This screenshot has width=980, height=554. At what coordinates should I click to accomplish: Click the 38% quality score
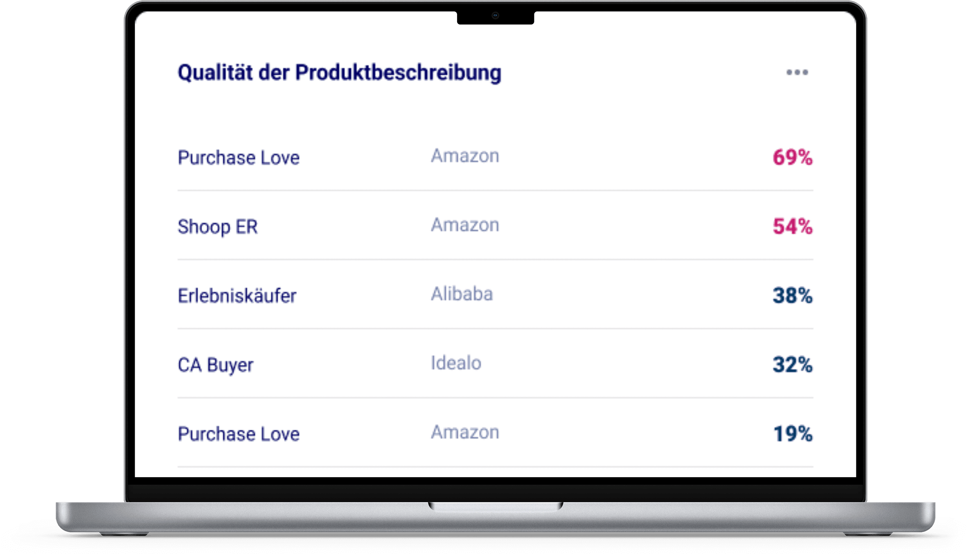pos(792,296)
